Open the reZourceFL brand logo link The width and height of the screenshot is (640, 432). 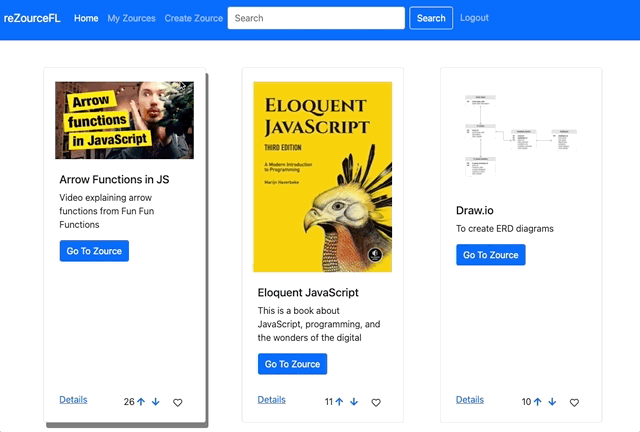[x=32, y=18]
